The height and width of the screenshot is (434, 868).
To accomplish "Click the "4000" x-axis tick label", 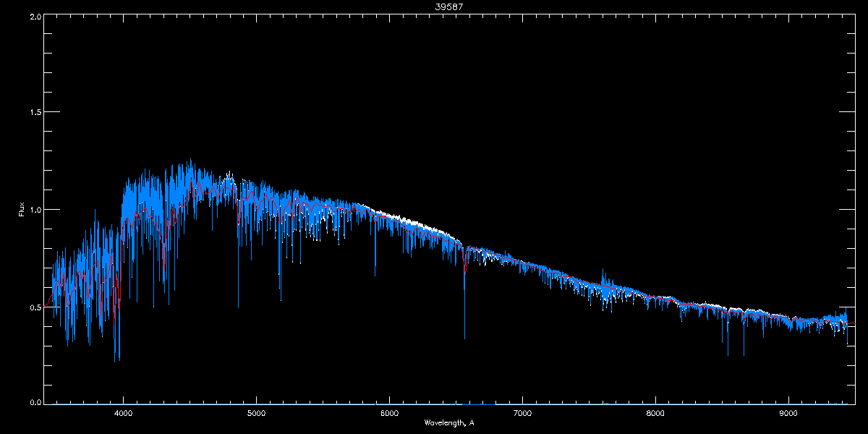I will pyautogui.click(x=123, y=414).
